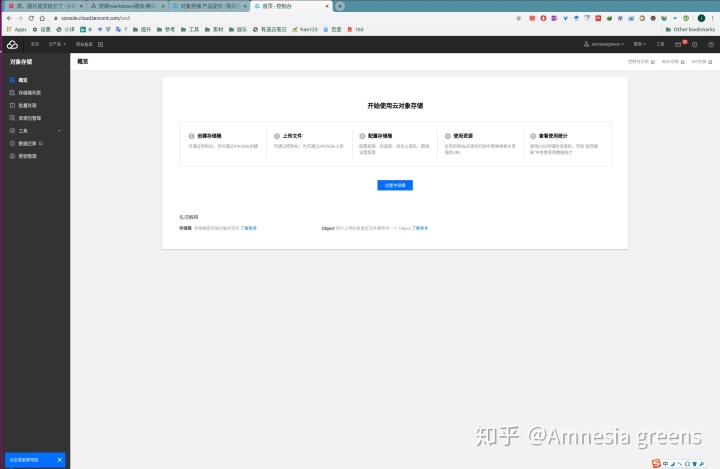Viewport: 720px width, 469px height.
Task: Click the 密钥管理 sidebar icon
Action: pyautogui.click(x=12, y=156)
